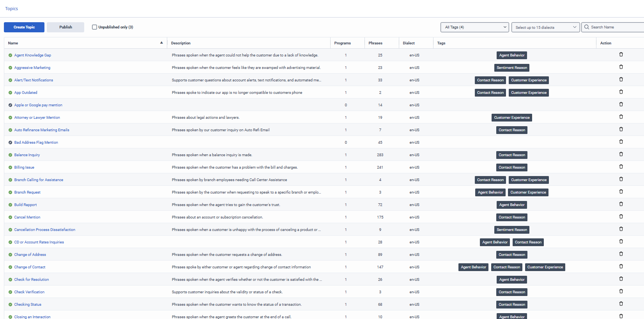Screen dimensions: 644x319
Task: Open the Check Verification topic link
Action: tap(29, 292)
